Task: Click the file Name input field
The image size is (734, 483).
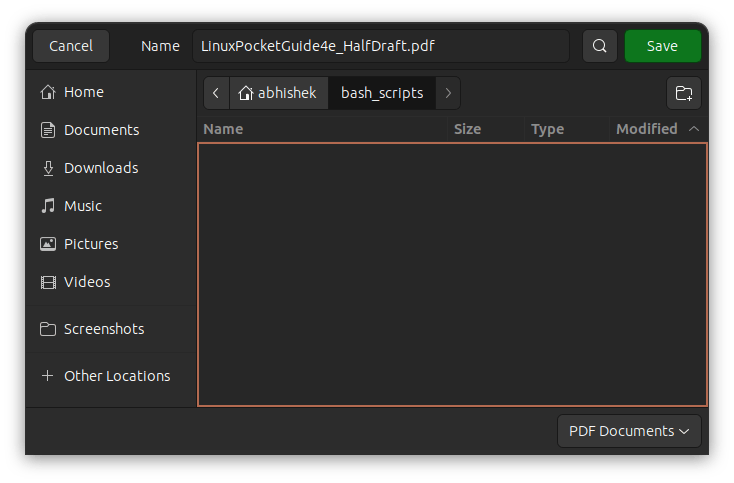Action: (380, 46)
